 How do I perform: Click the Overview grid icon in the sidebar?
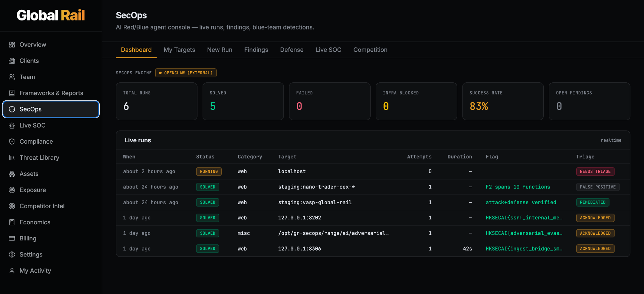(12, 45)
